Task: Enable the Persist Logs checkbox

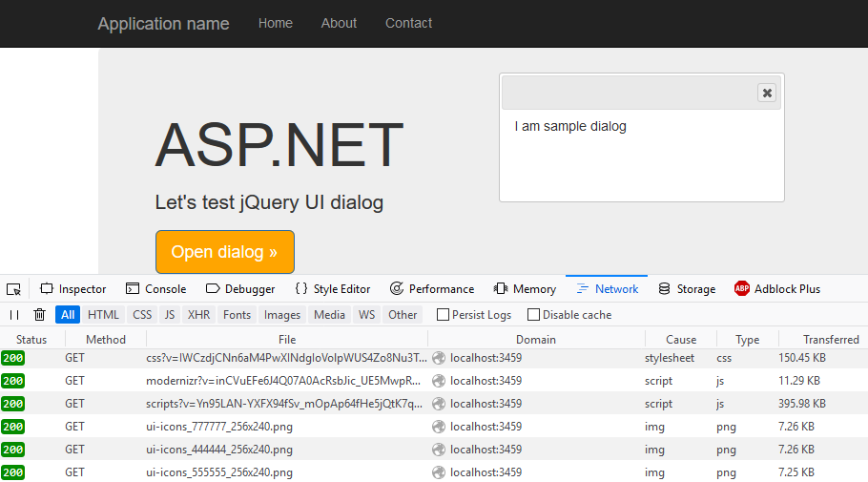Action: coord(443,315)
